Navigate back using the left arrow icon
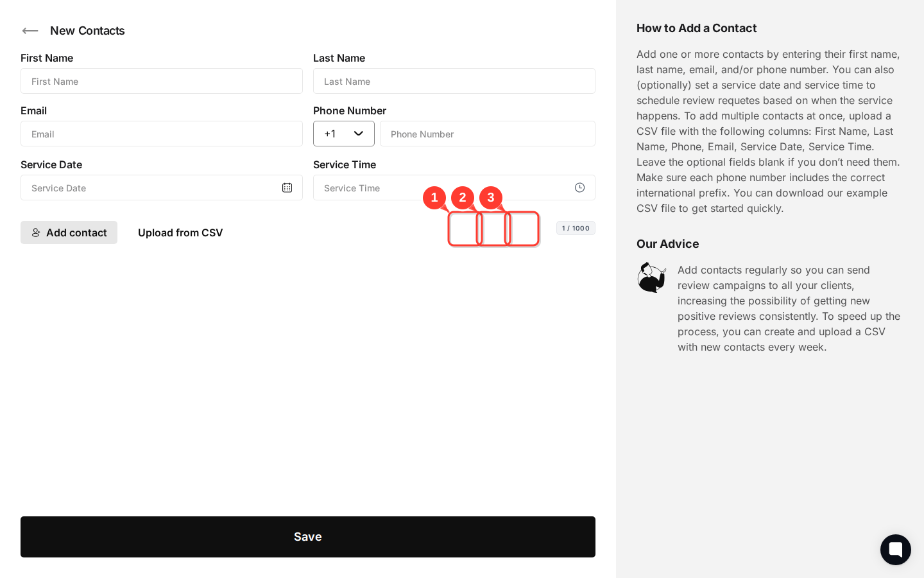 coord(30,31)
